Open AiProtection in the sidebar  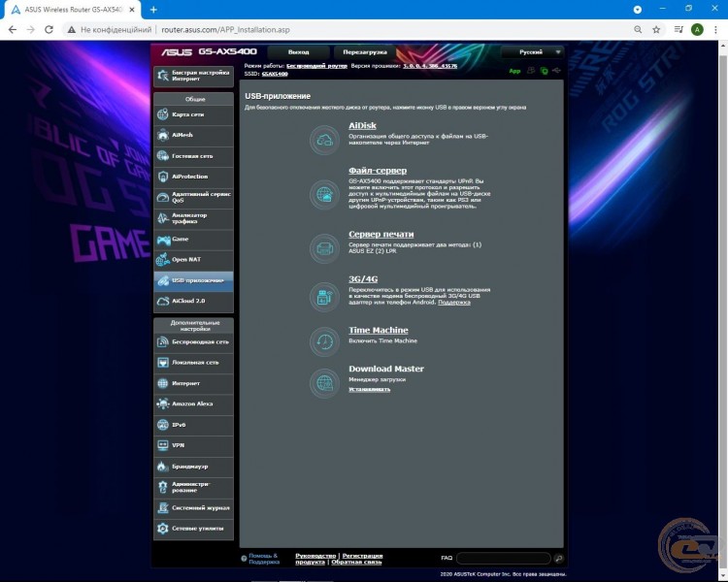(193, 177)
